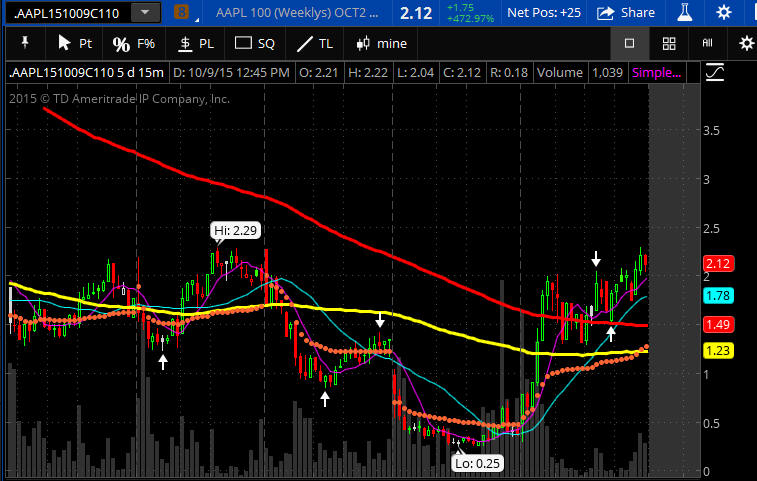Click the magenta Simple... study label
This screenshot has height=481, width=757.
point(657,73)
